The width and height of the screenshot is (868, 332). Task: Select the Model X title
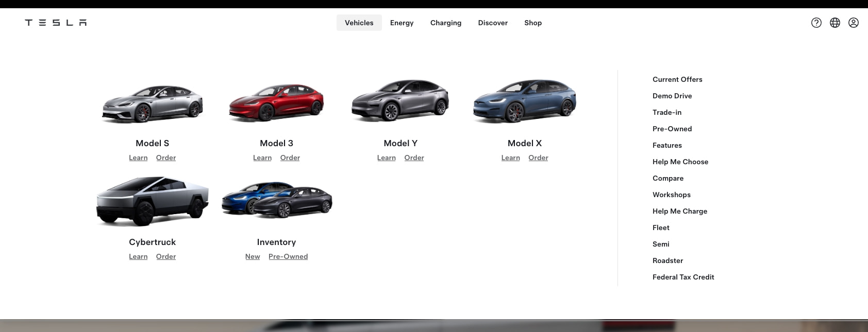[x=525, y=143]
